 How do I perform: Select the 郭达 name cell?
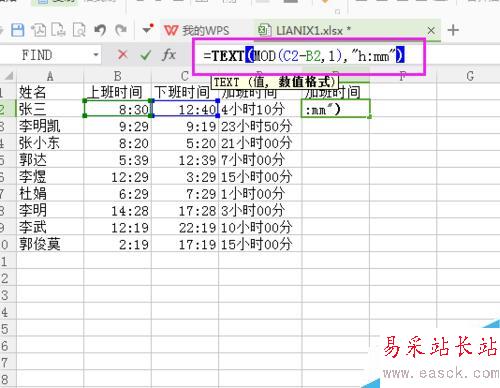50,160
